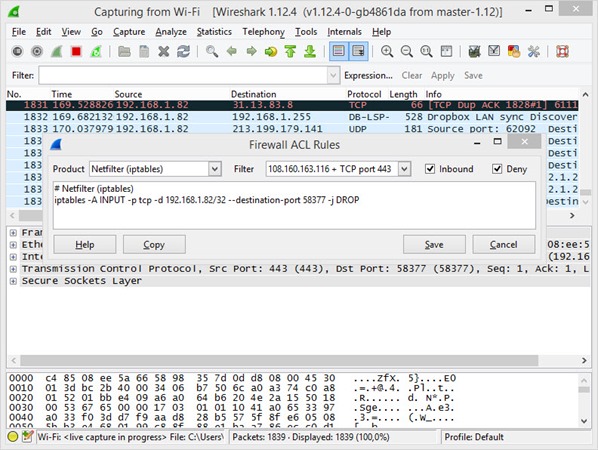The image size is (598, 450).
Task: Toggle the Deny checkbox
Action: 497,169
